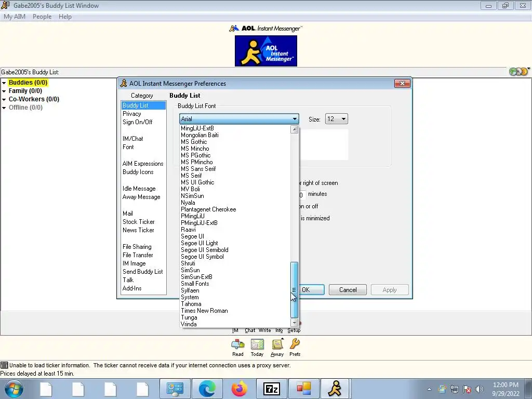This screenshot has width=532, height=399.
Task: Open the volume speaker tray icon
Action: pos(479,389)
